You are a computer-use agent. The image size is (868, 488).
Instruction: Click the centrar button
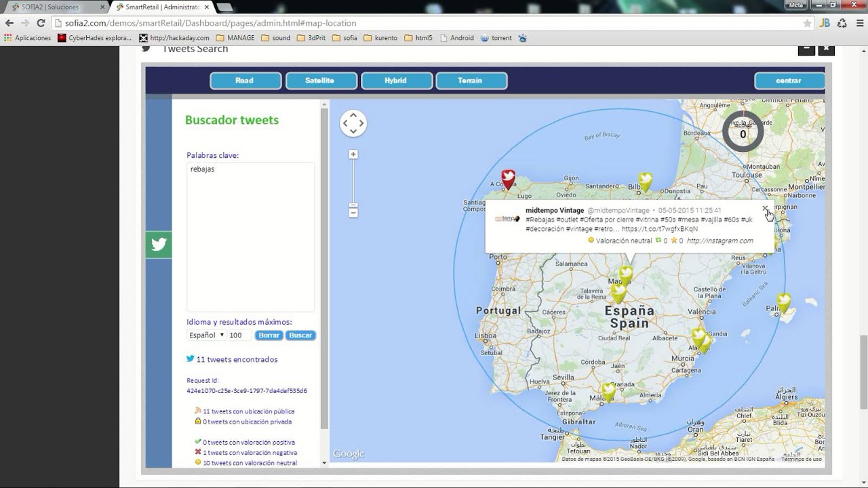pos(789,81)
